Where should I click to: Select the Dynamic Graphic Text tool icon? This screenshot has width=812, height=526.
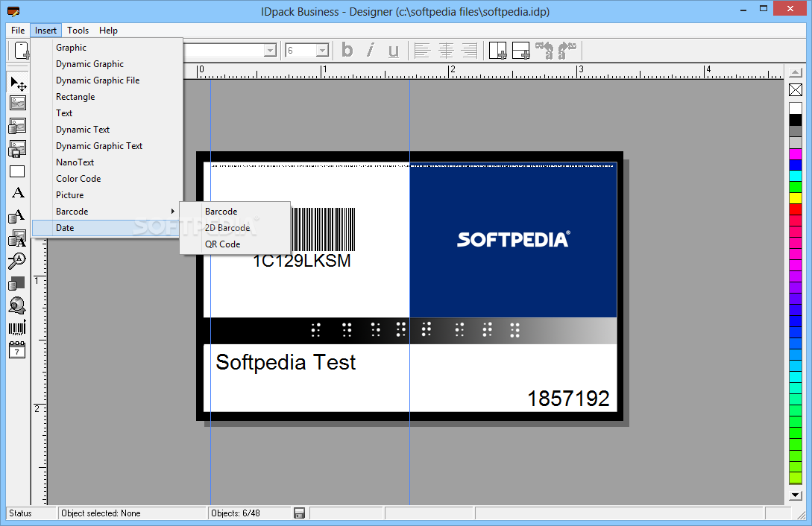[x=18, y=238]
